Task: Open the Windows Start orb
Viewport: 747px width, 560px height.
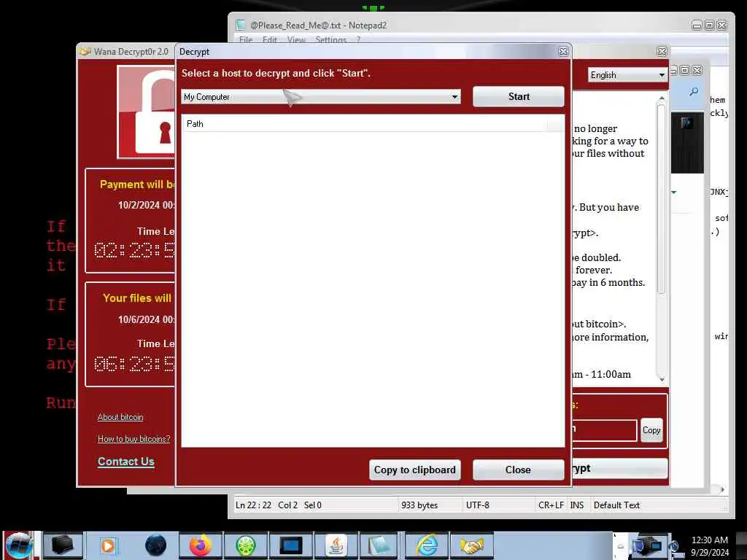Action: click(x=18, y=545)
